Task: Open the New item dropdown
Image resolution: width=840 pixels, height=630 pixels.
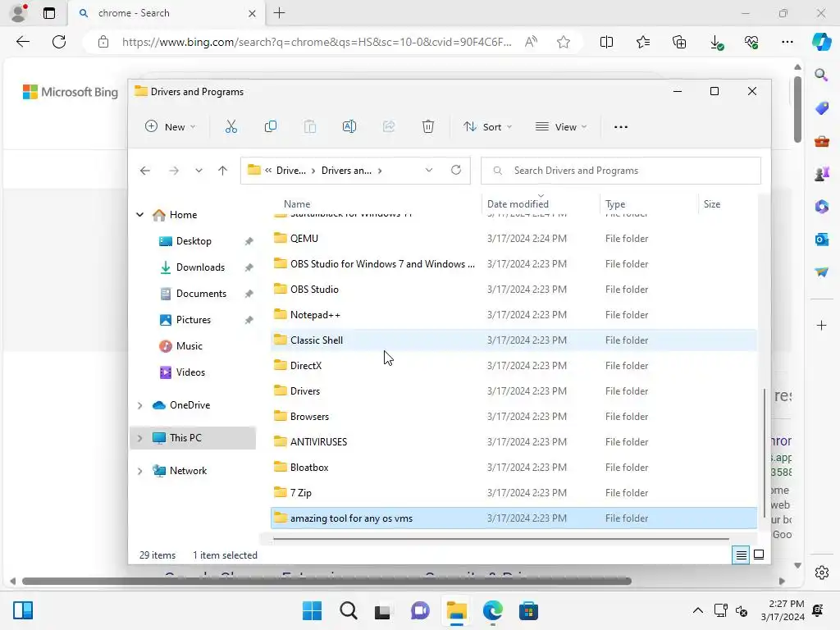Action: tap(171, 127)
